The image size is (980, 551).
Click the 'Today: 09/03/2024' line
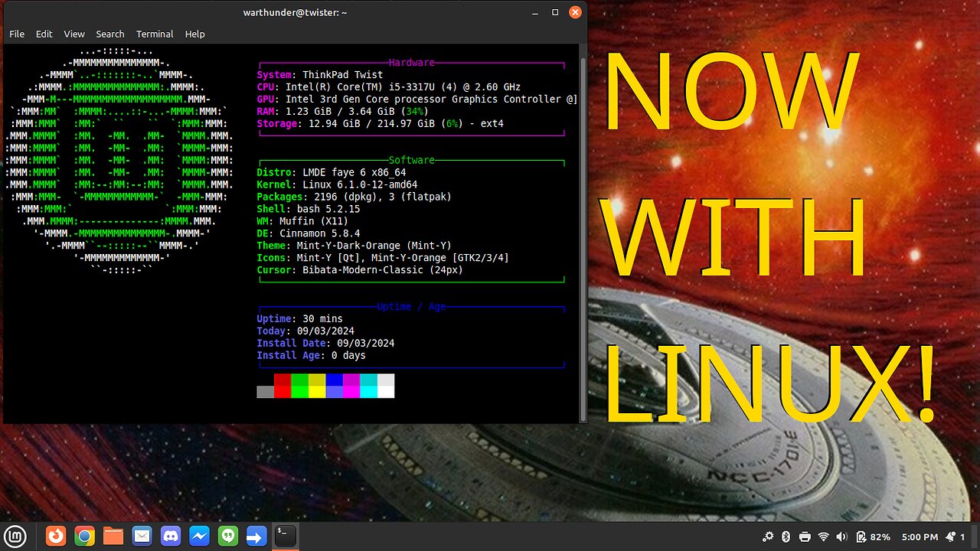305,331
